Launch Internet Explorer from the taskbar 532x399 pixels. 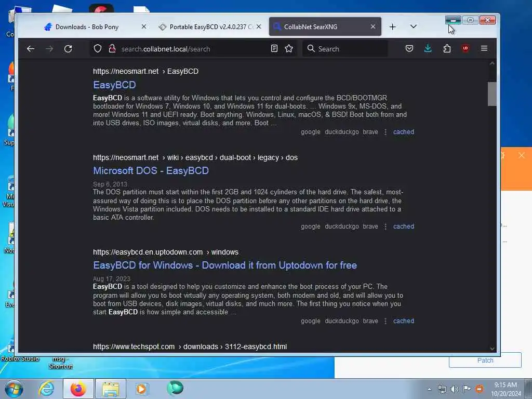tap(46, 389)
